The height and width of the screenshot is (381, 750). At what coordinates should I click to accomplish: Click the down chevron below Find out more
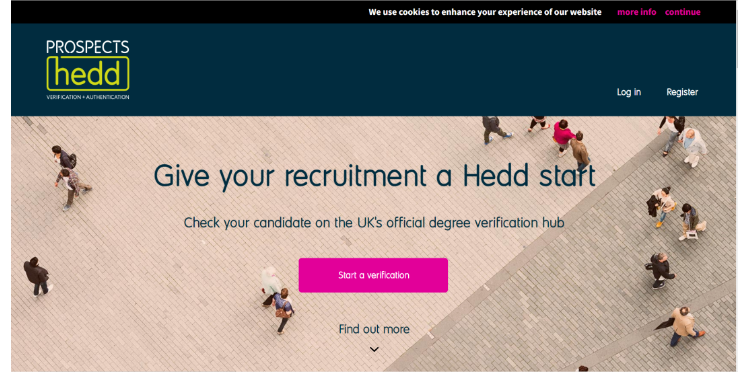374,349
